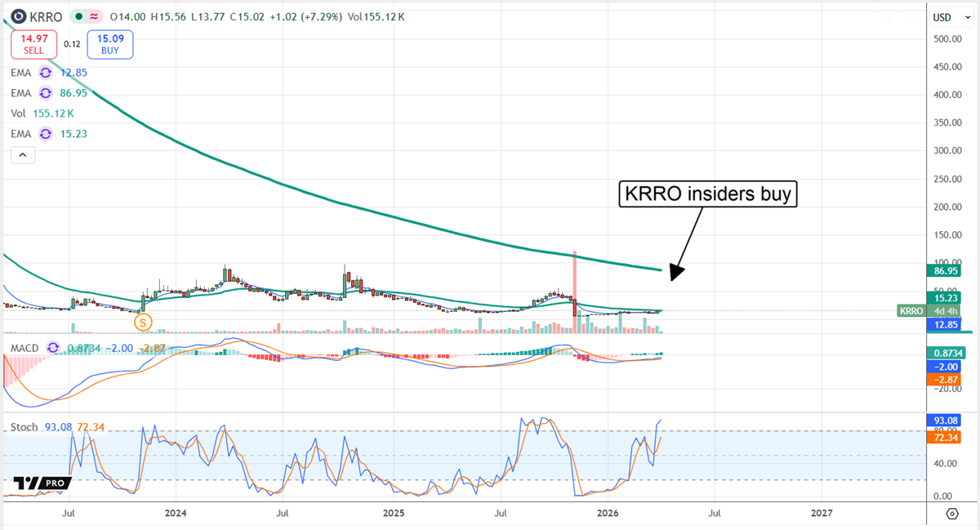Click the circular compass icon in bottom-right corner
Viewport: 980px width, 530px height.
(x=951, y=514)
